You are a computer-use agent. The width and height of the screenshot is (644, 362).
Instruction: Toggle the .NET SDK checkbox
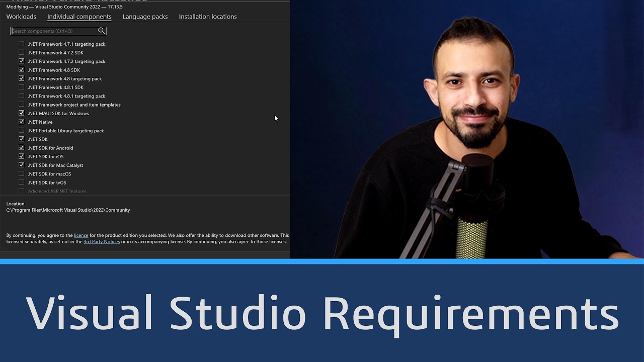click(x=21, y=139)
